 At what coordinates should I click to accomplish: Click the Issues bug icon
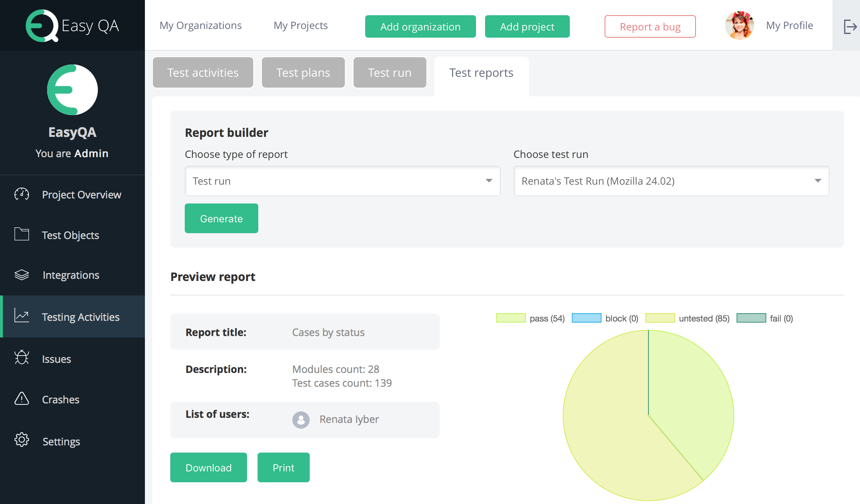22,358
